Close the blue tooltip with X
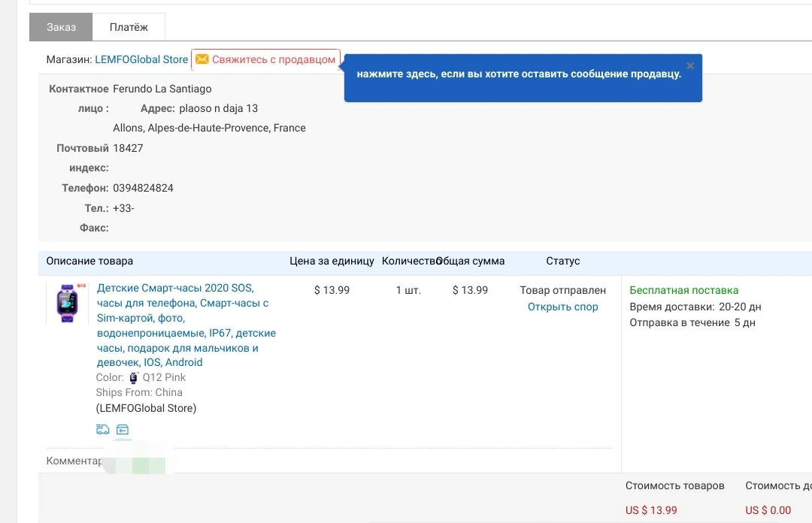 (689, 66)
